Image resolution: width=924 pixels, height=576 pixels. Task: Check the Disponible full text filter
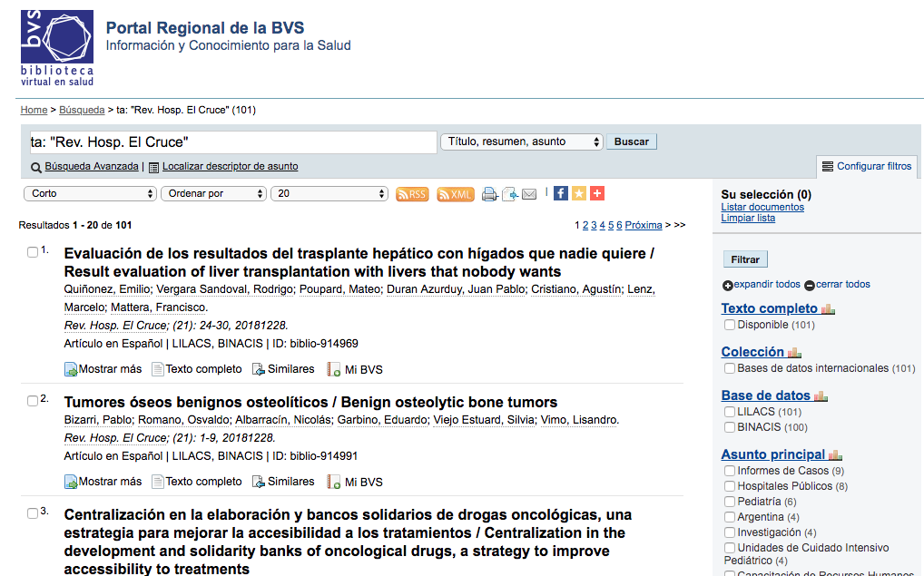(x=730, y=325)
